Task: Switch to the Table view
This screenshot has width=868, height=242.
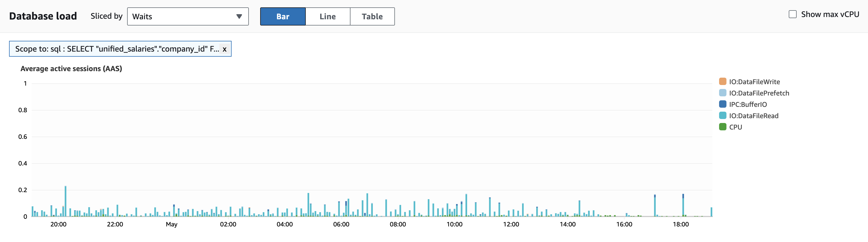Action: (372, 16)
